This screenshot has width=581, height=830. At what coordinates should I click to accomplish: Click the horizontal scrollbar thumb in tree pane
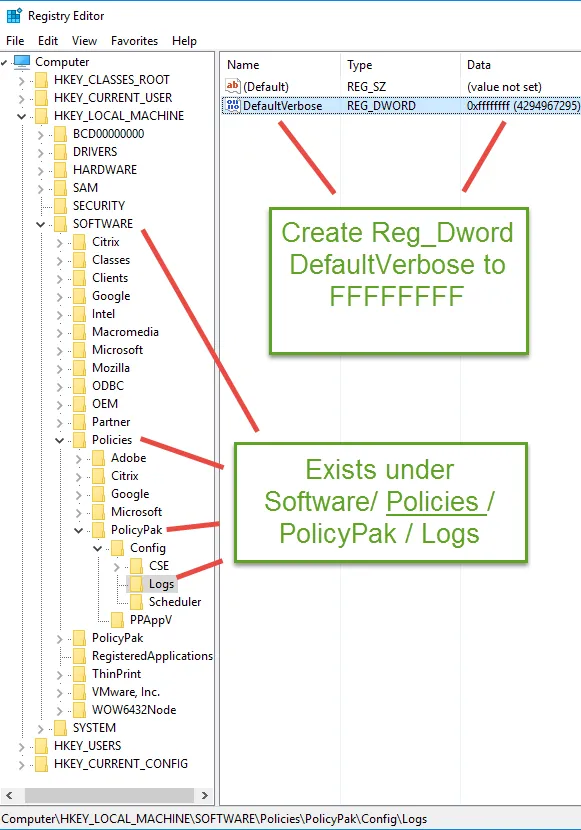coord(110,795)
